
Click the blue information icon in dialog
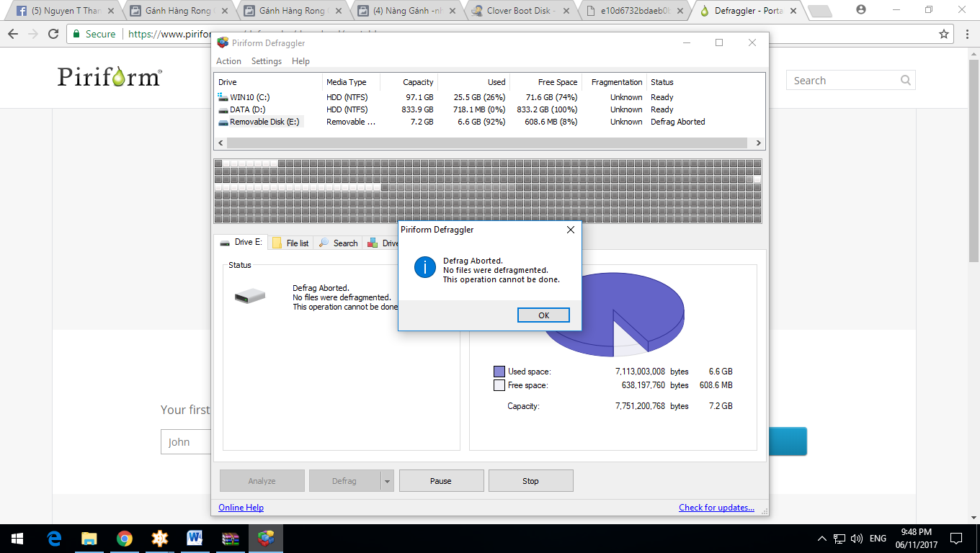[425, 267]
